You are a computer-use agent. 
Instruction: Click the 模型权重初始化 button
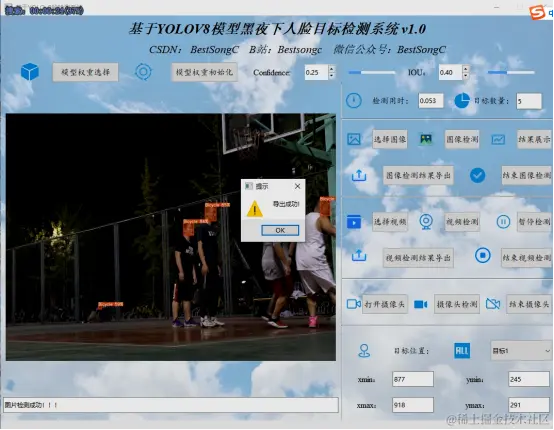[x=205, y=72]
